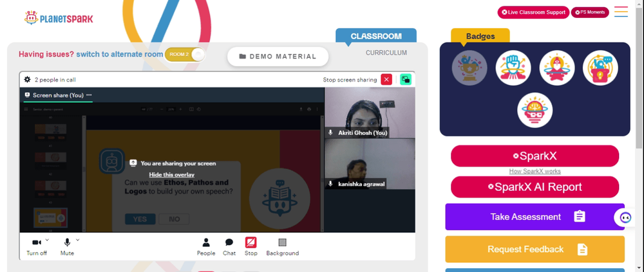Image resolution: width=644 pixels, height=272 pixels.
Task: Switch to the CLASSROOM tab
Action: pyautogui.click(x=376, y=36)
